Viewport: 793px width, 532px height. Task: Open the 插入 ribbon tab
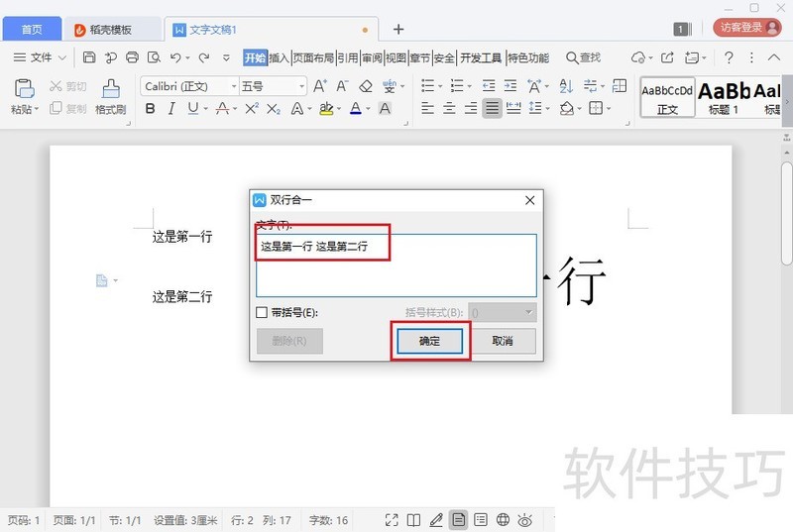pyautogui.click(x=279, y=57)
